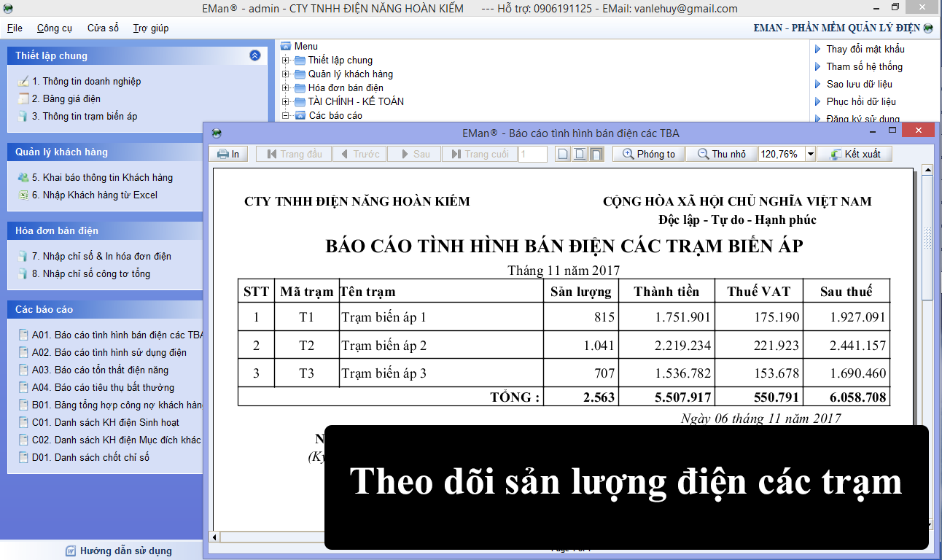Open the Trợ giúp menu

click(151, 28)
